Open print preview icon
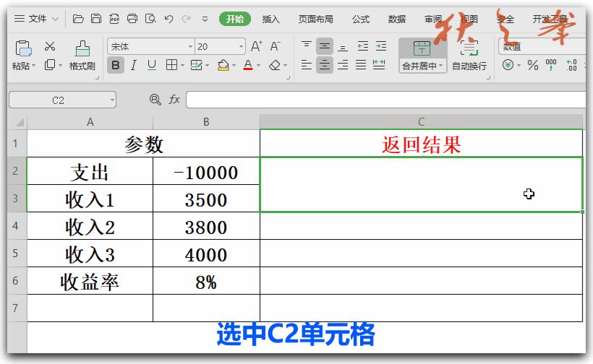This screenshot has height=364, width=593. pyautogui.click(x=150, y=19)
